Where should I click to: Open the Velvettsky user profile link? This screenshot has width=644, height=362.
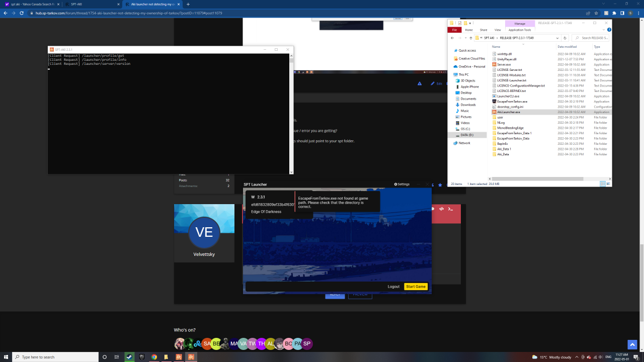204,254
